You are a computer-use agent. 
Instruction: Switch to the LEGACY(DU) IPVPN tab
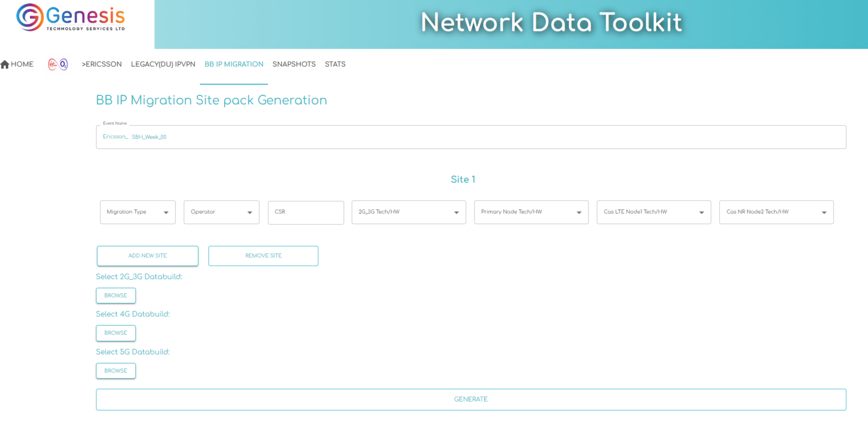click(x=163, y=64)
